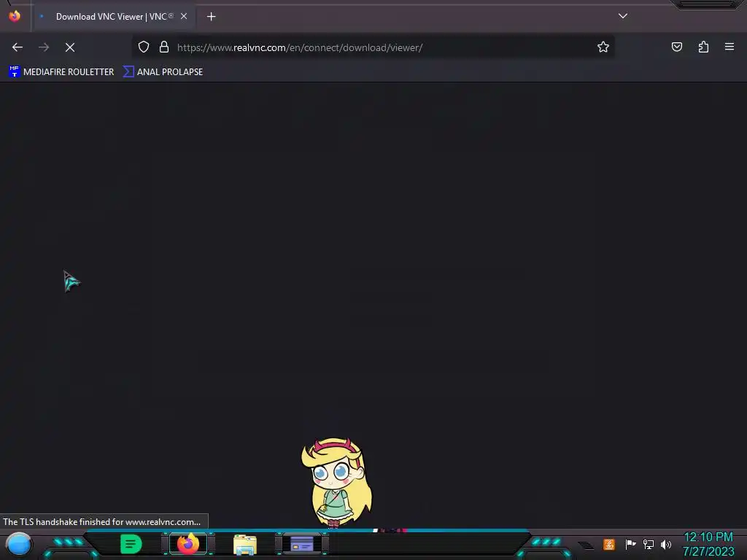Open the clock showing 12:10 PM
This screenshot has width=747, height=560.
pyautogui.click(x=708, y=544)
